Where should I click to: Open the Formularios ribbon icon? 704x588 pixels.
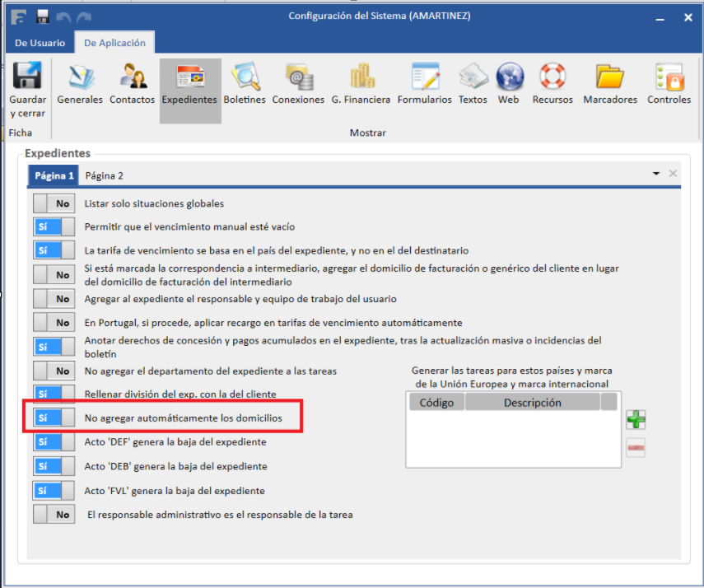(424, 77)
